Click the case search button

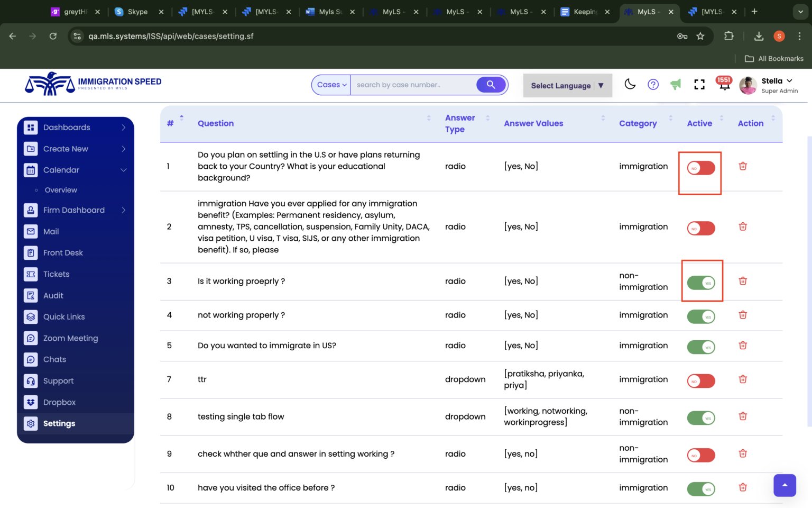[490, 85]
